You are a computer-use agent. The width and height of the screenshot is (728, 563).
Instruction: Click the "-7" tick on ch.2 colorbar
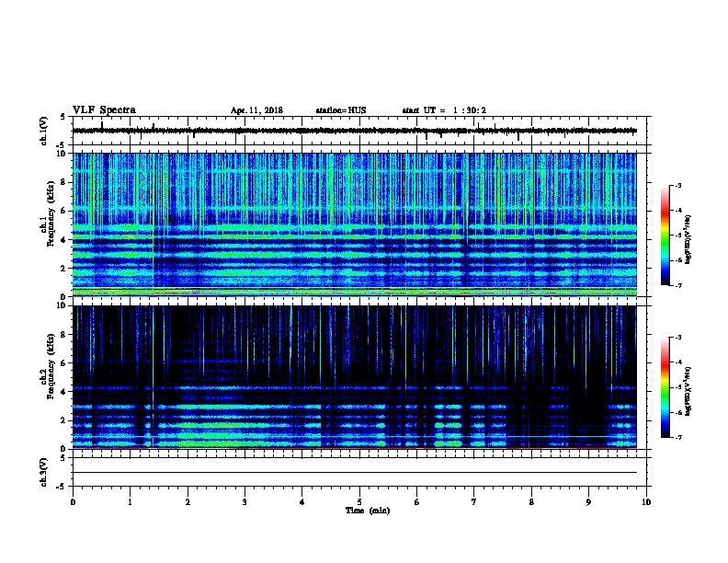tap(677, 437)
